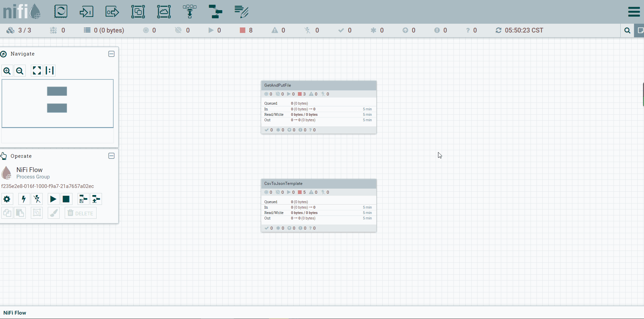Click the NiFi Flow breadcrumb link

(x=15, y=313)
